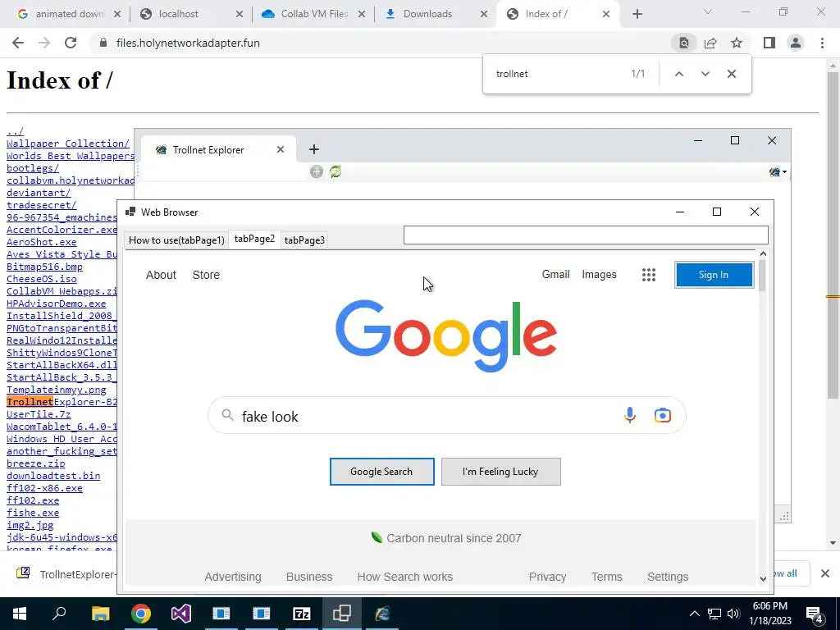The image size is (840, 630).
Task: Open the Gmail link
Action: (555, 274)
